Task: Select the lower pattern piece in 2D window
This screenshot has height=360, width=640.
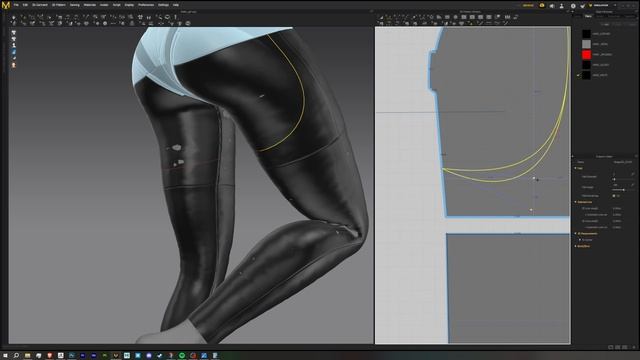Action: pyautogui.click(x=508, y=289)
